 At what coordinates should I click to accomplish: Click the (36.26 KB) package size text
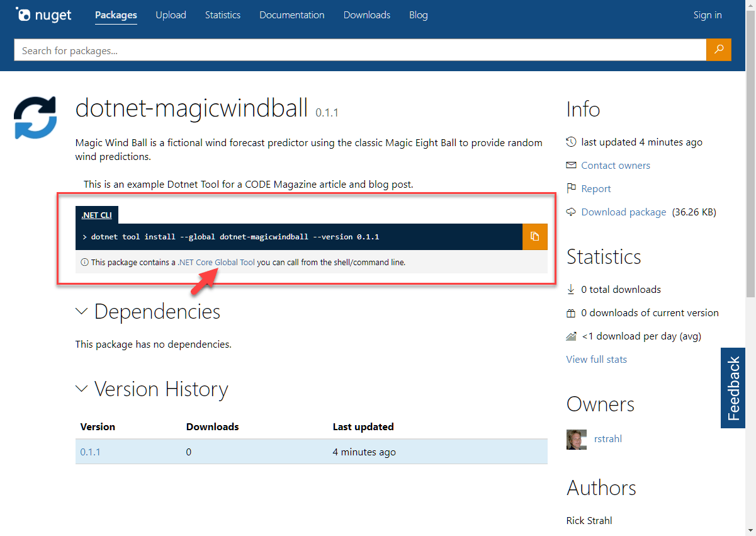(x=694, y=212)
